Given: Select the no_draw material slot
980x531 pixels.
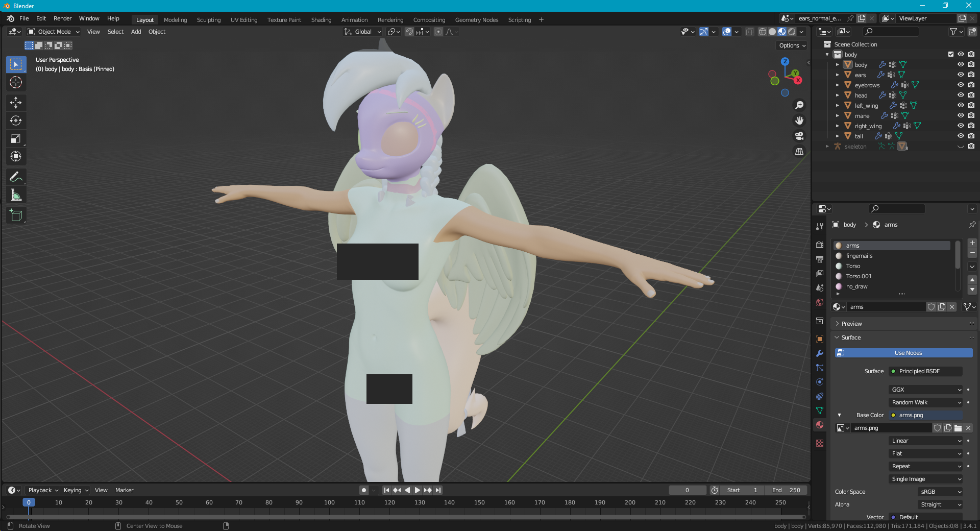Looking at the screenshot, I should click(892, 286).
